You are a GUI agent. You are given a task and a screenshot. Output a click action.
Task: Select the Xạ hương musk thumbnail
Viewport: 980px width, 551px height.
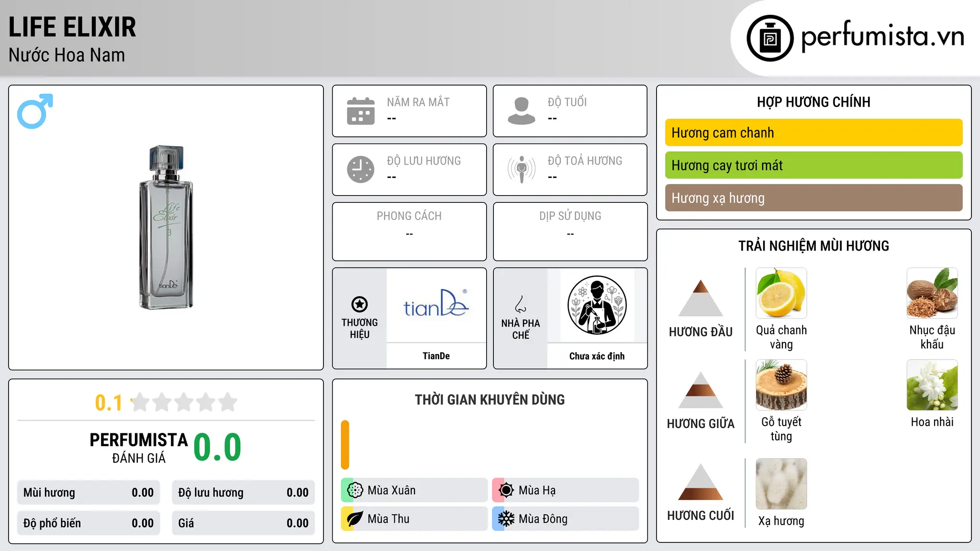[x=781, y=484]
